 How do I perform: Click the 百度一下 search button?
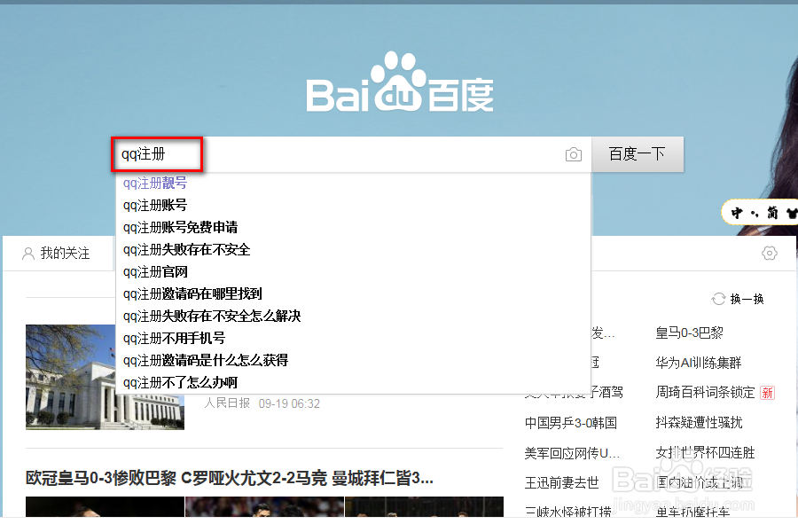pos(638,153)
